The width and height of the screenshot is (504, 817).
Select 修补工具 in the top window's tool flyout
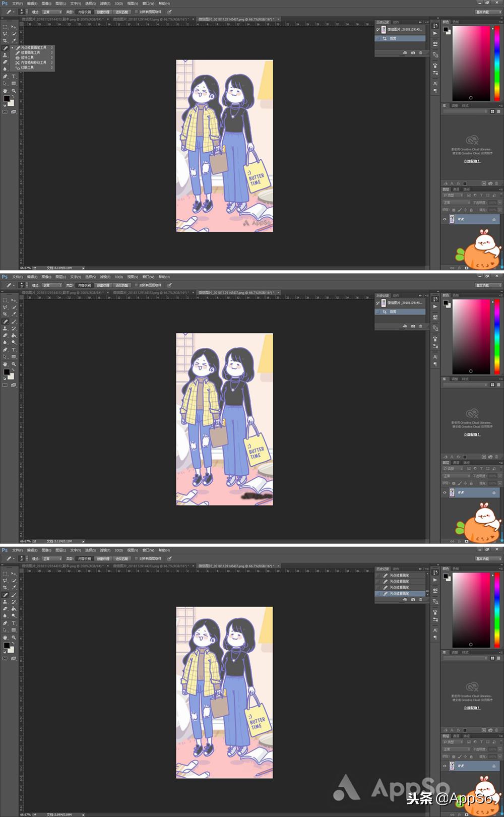pos(27,57)
